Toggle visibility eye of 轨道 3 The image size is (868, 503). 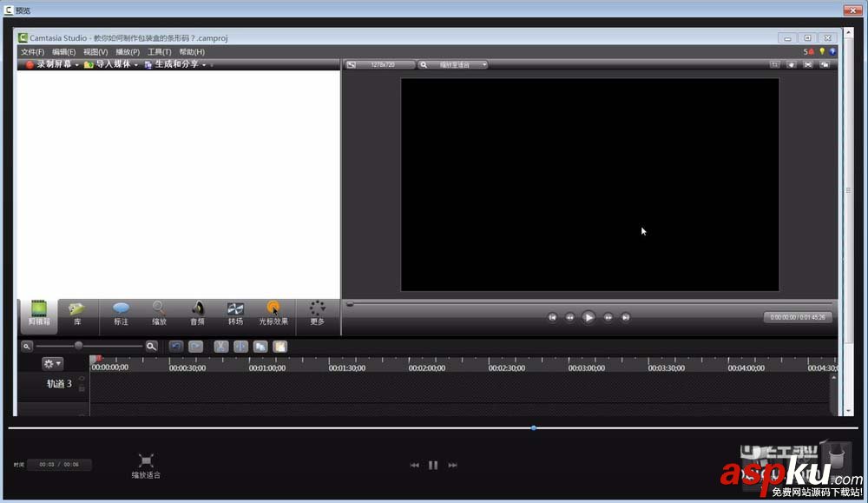click(82, 379)
